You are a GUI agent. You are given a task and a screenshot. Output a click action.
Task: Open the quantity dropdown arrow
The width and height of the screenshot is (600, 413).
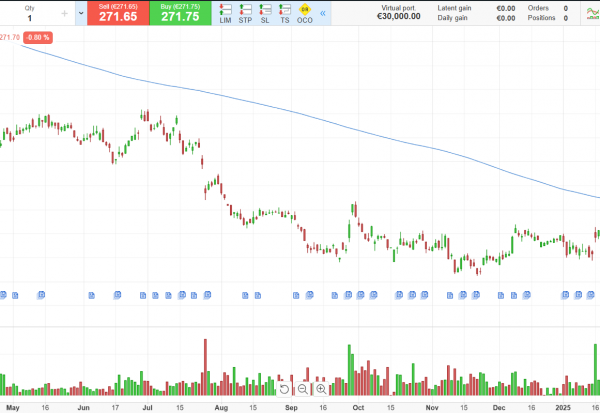click(80, 14)
